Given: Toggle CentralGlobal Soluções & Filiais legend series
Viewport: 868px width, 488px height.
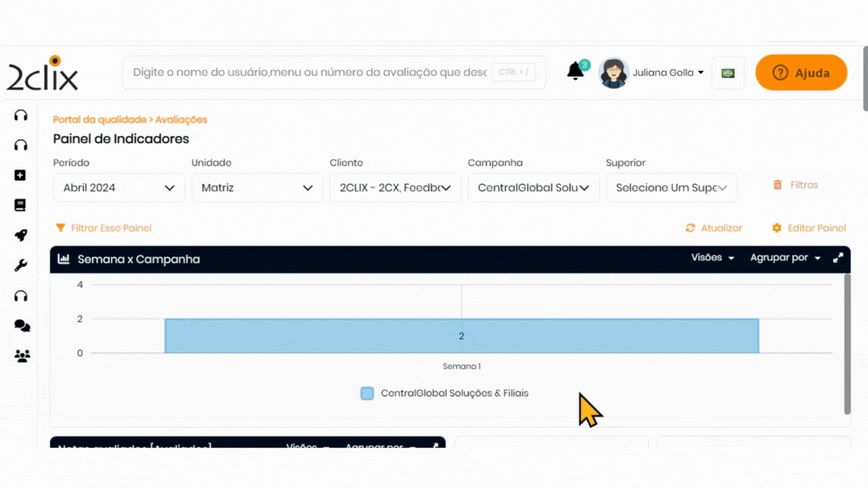Looking at the screenshot, I should pos(445,393).
